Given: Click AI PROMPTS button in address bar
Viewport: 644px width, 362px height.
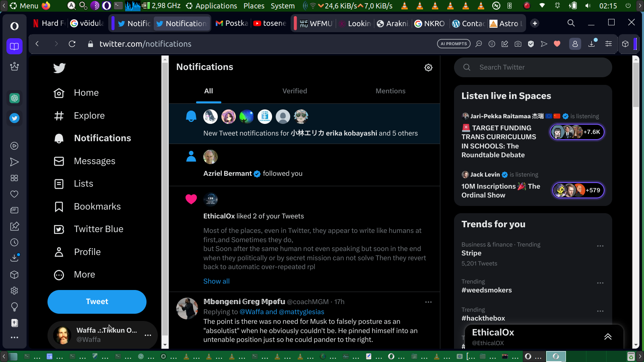Looking at the screenshot, I should (x=454, y=44).
